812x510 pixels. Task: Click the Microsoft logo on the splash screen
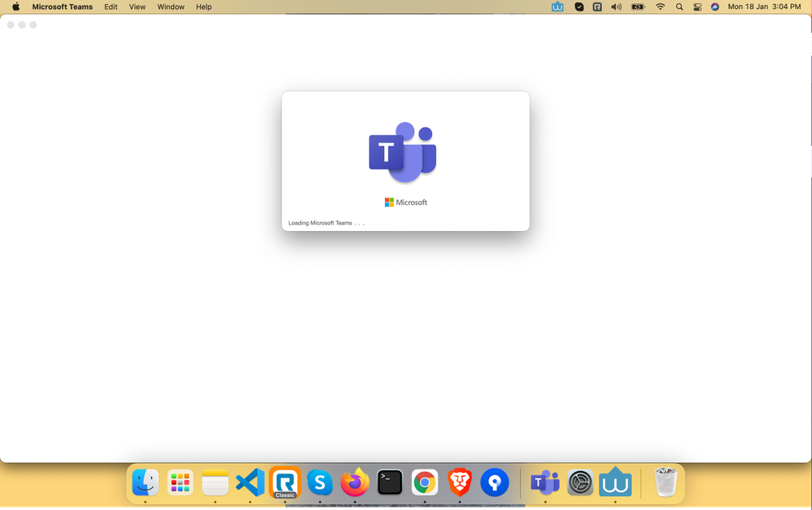tap(405, 202)
